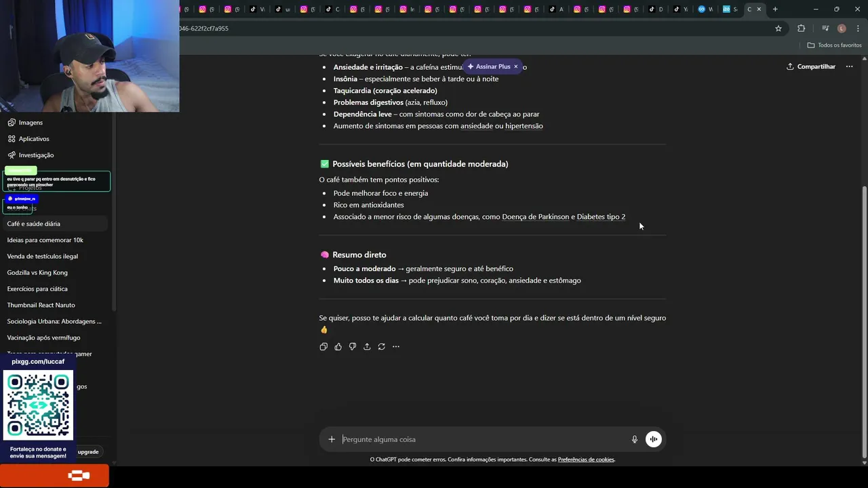
Task: Click text Taquicardia (coração acelerado)
Action: click(x=385, y=91)
